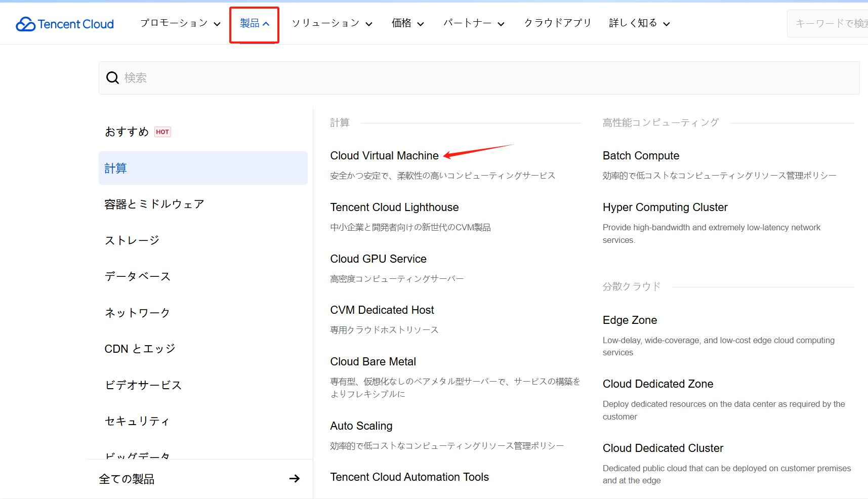Expand the ソリューション dropdown menu
Viewport: 868px width, 499px height.
[332, 23]
